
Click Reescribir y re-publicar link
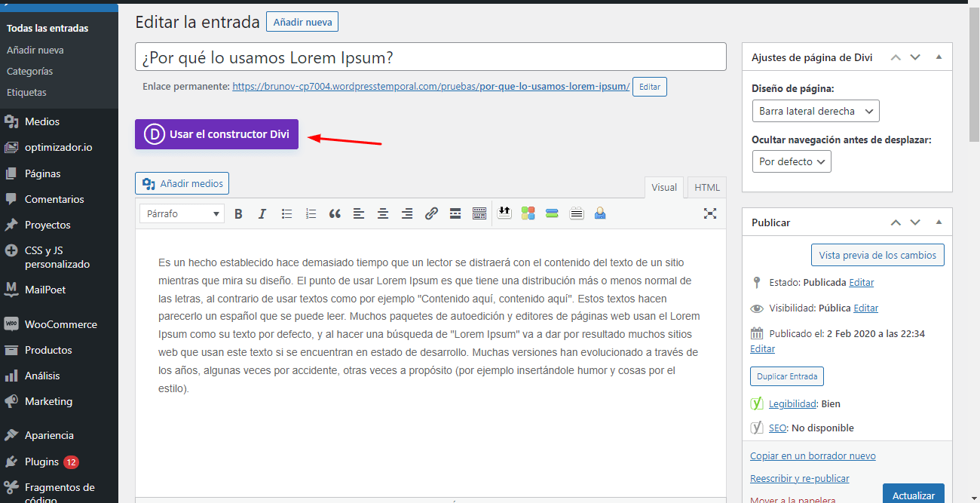[800, 478]
